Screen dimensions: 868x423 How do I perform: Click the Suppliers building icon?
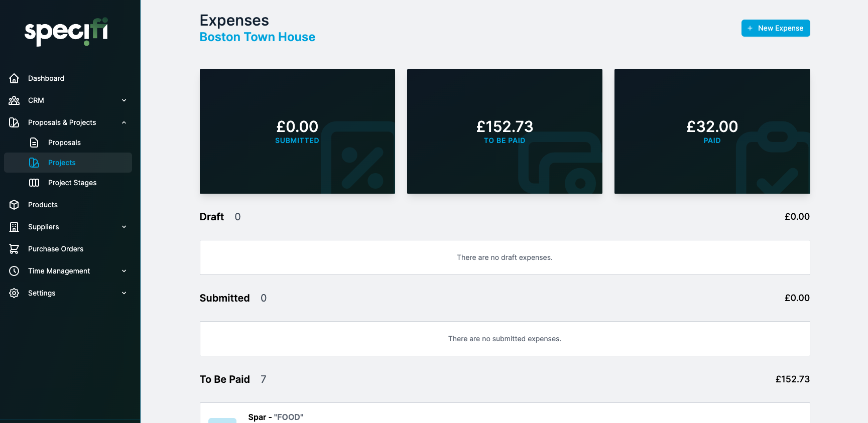14,227
